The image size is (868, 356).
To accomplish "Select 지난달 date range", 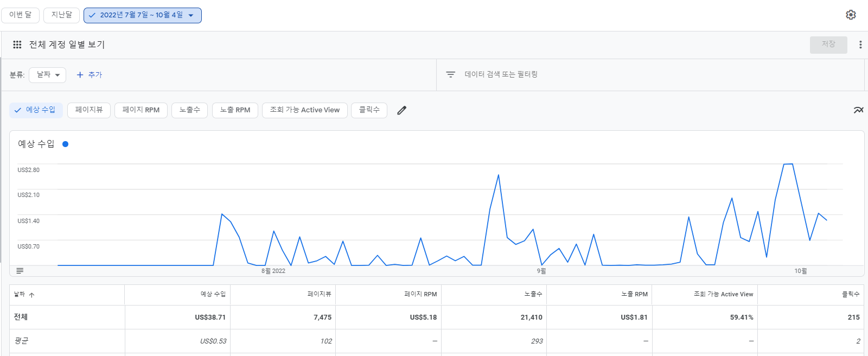I will (x=61, y=15).
